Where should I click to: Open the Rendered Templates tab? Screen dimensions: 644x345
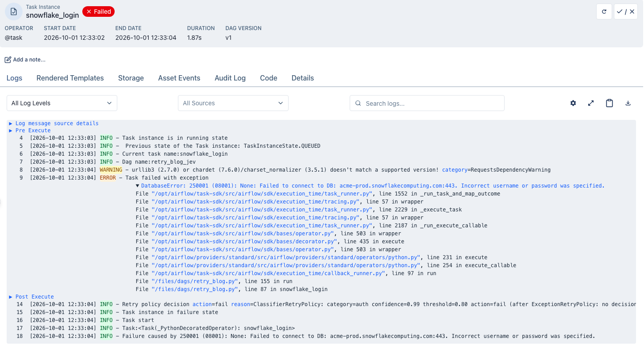70,78
